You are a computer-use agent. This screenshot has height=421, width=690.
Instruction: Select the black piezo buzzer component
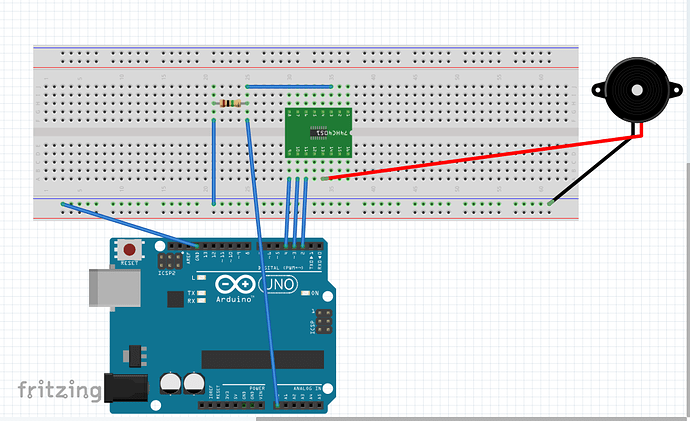point(637,92)
